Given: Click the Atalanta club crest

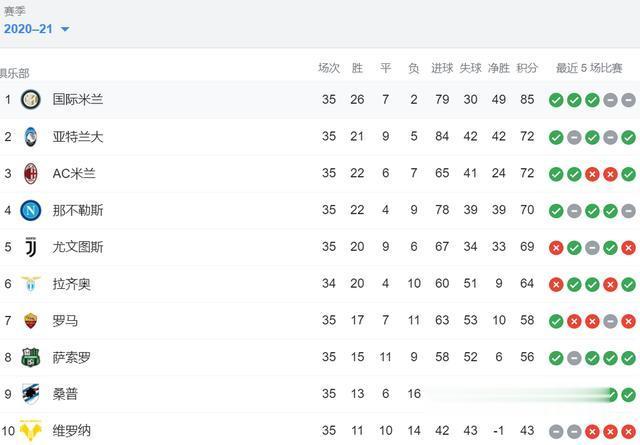Looking at the screenshot, I should coord(31,137).
